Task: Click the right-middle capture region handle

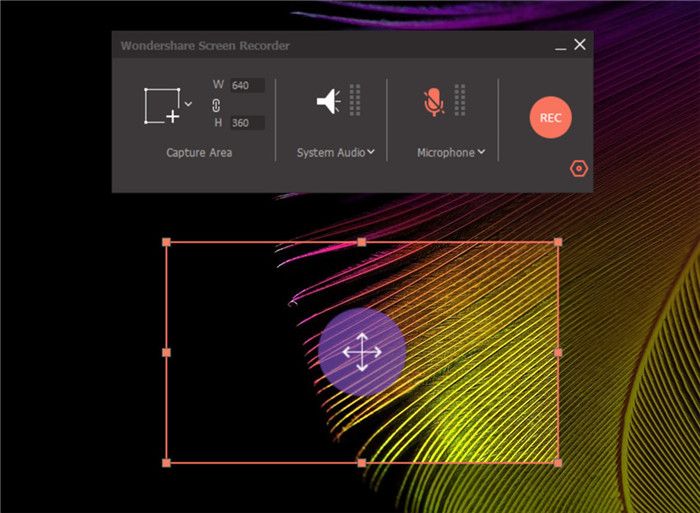Action: pos(558,353)
